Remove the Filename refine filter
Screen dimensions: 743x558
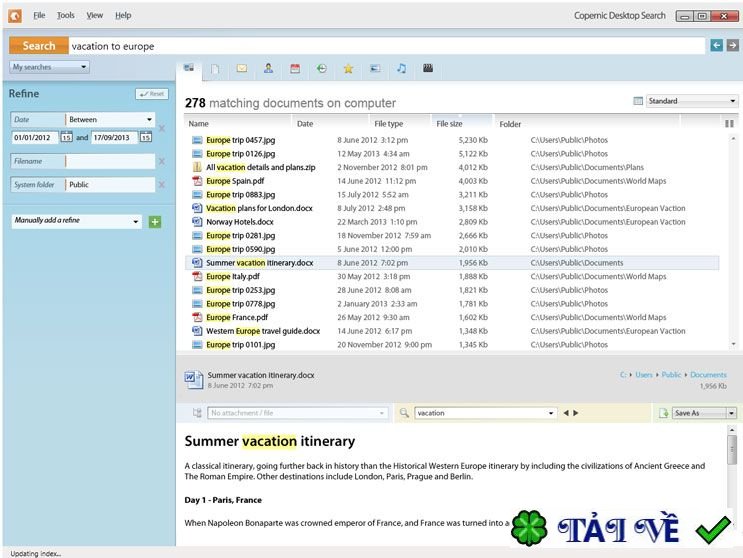(x=162, y=161)
